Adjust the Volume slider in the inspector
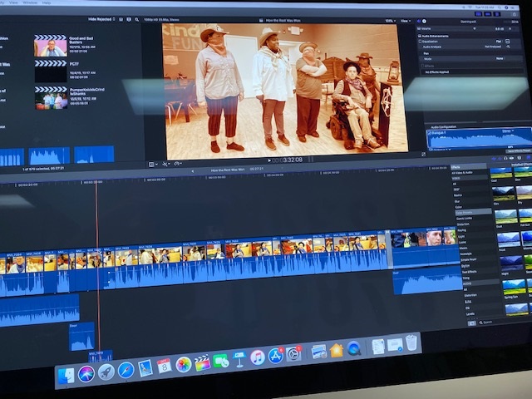532x399 pixels. [475, 29]
